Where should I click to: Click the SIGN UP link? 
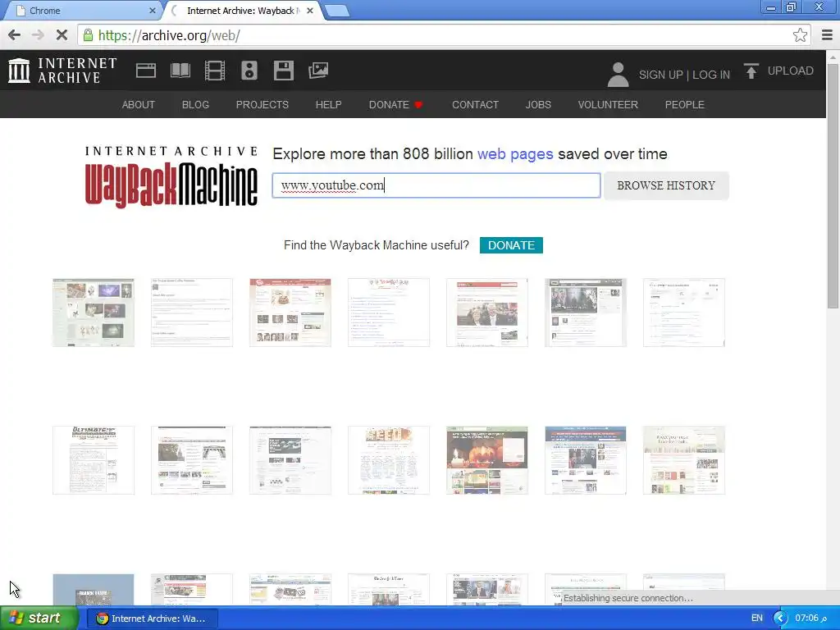660,75
